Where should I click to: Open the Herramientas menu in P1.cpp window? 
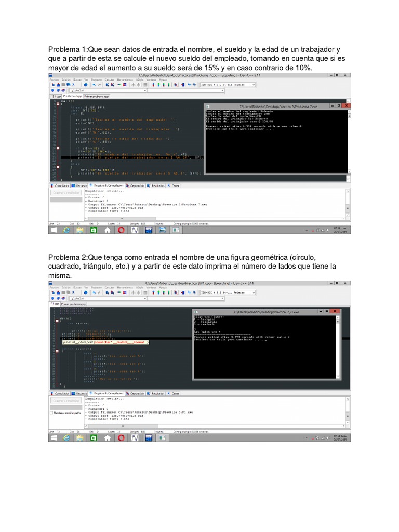coord(125,287)
